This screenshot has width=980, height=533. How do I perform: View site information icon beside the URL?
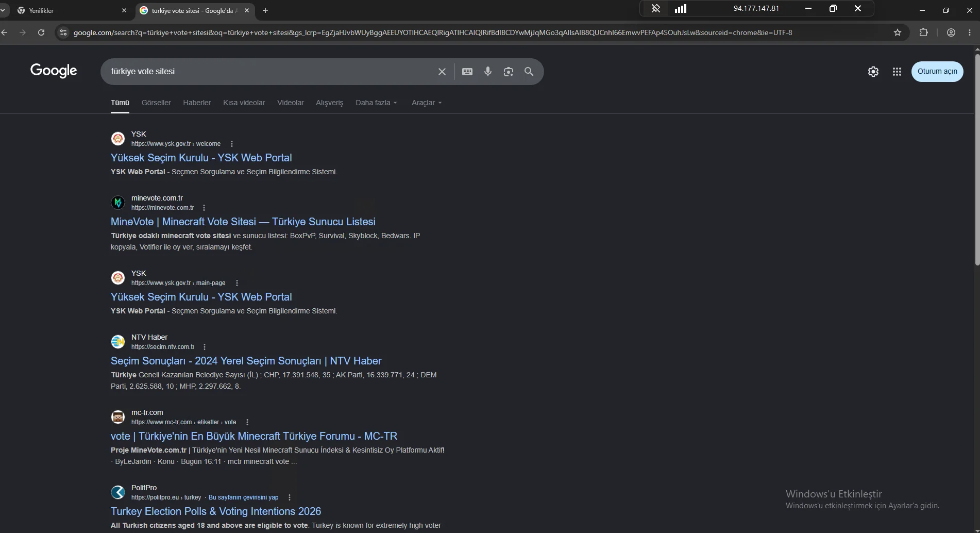[63, 32]
